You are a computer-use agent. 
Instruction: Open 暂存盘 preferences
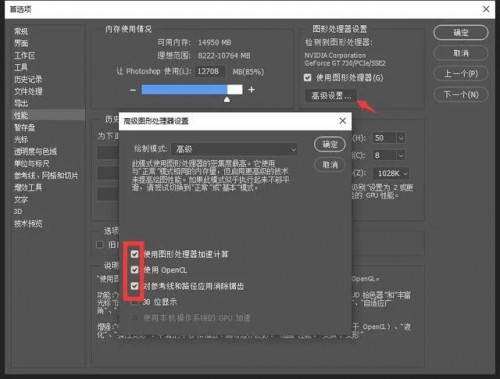pos(24,127)
